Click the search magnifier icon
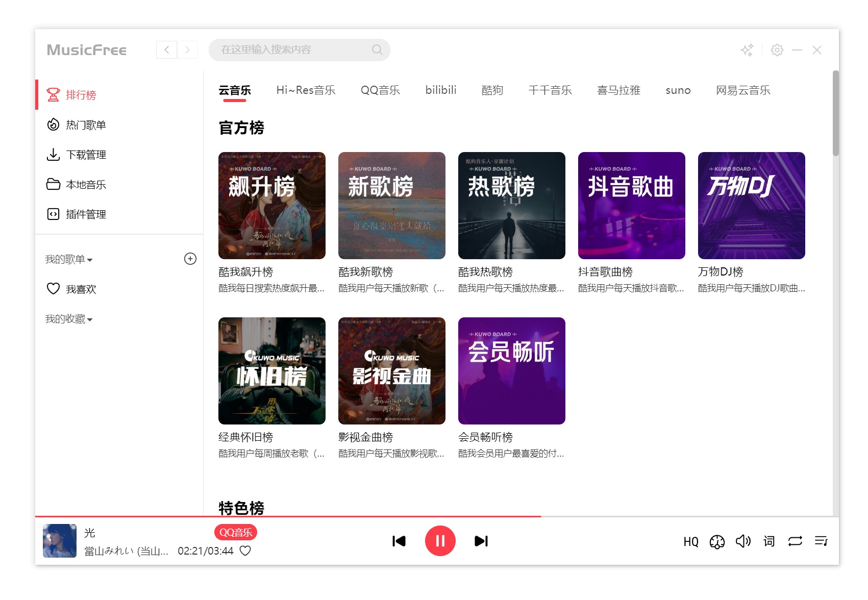The height and width of the screenshot is (600, 868). tap(377, 49)
